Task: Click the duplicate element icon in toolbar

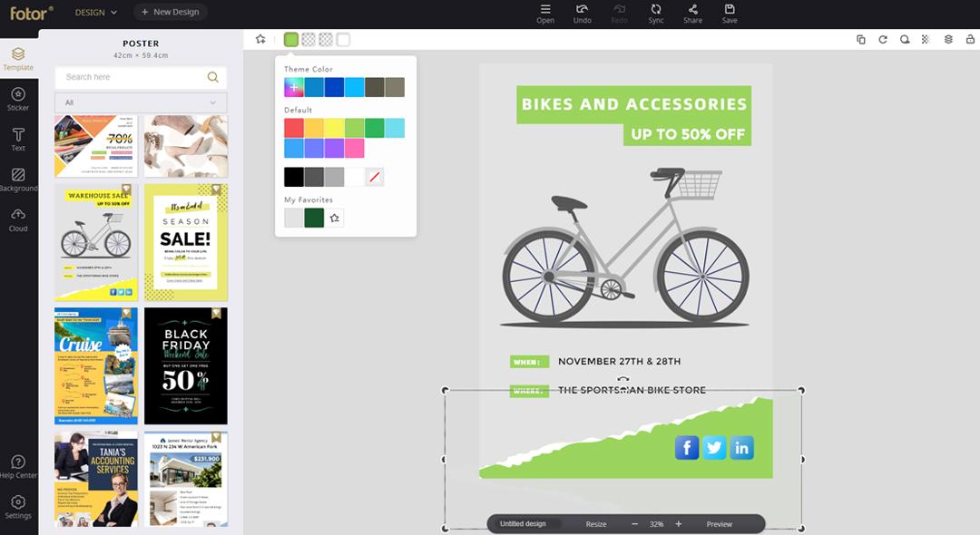Action: click(860, 39)
